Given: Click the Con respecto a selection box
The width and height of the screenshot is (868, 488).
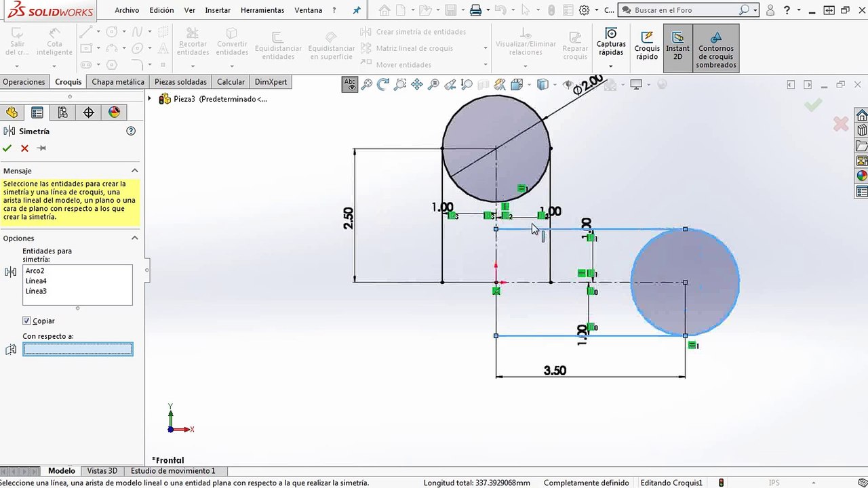Looking at the screenshot, I should (78, 349).
